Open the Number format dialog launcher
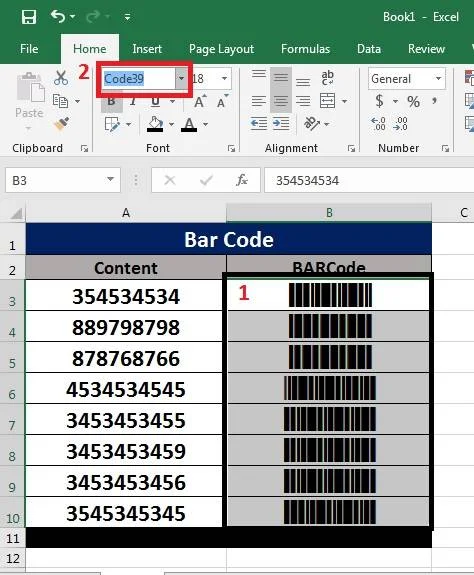This screenshot has width=474, height=575. point(445,148)
